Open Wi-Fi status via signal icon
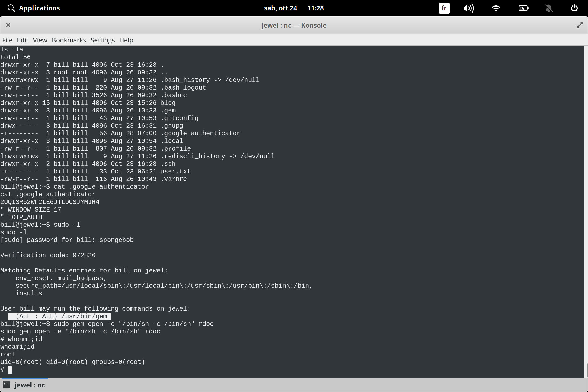588x392 pixels. tap(496, 8)
